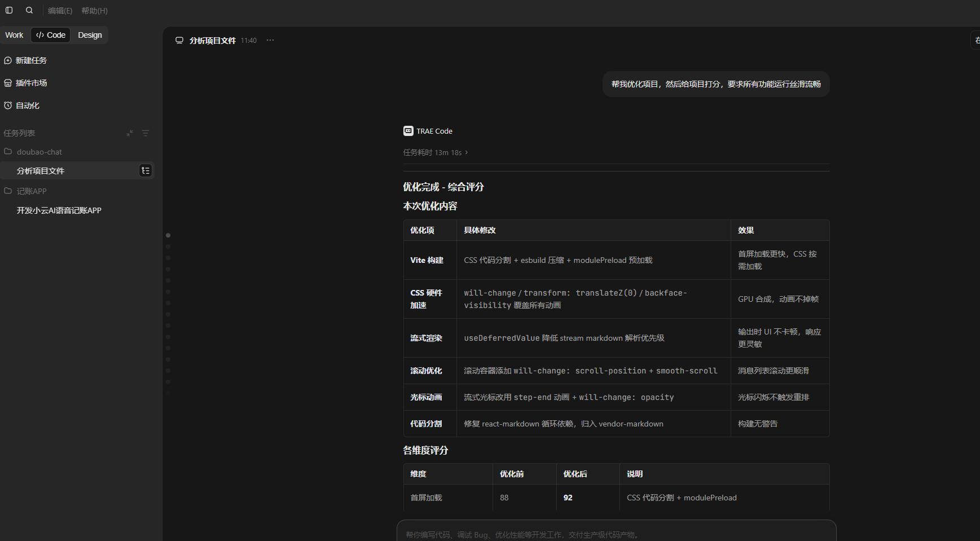Open the 自动化 automation page
Viewport: 980px width, 541px height.
coord(21,105)
